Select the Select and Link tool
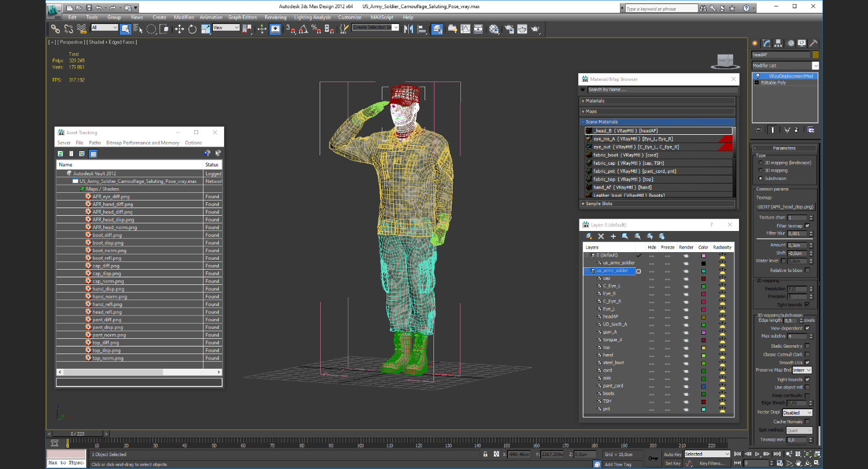The height and width of the screenshot is (469, 868). tap(55, 29)
